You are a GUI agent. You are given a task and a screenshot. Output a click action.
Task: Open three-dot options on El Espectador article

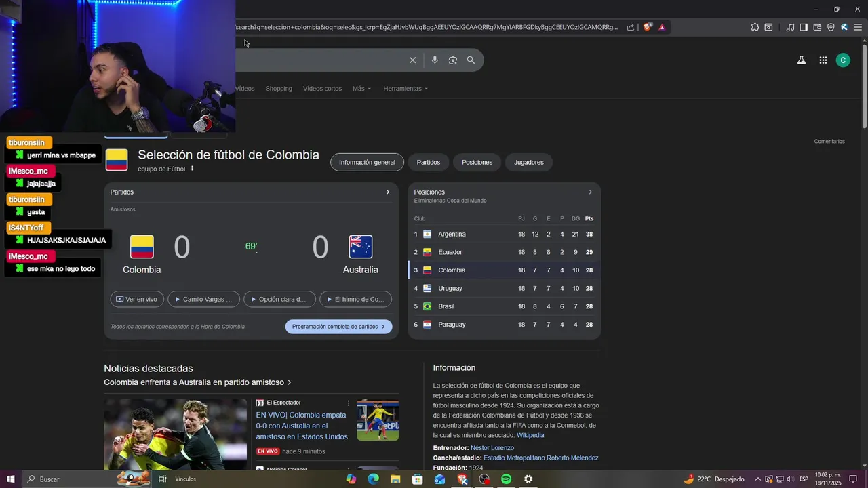(x=349, y=403)
